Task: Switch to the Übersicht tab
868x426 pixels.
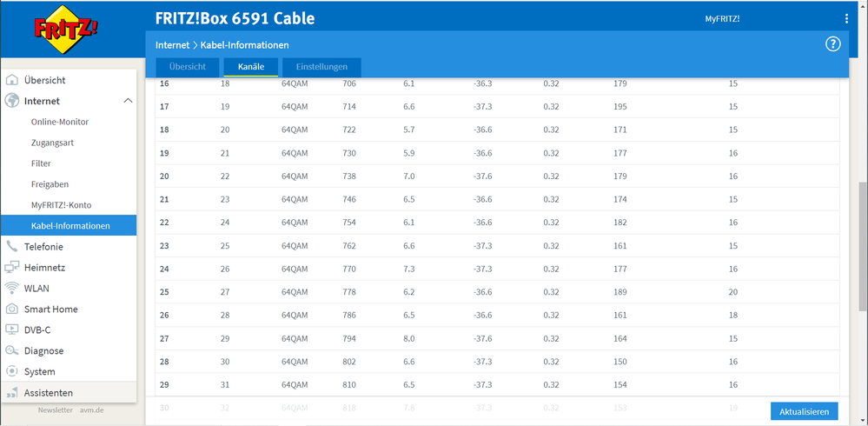Action: tap(187, 67)
